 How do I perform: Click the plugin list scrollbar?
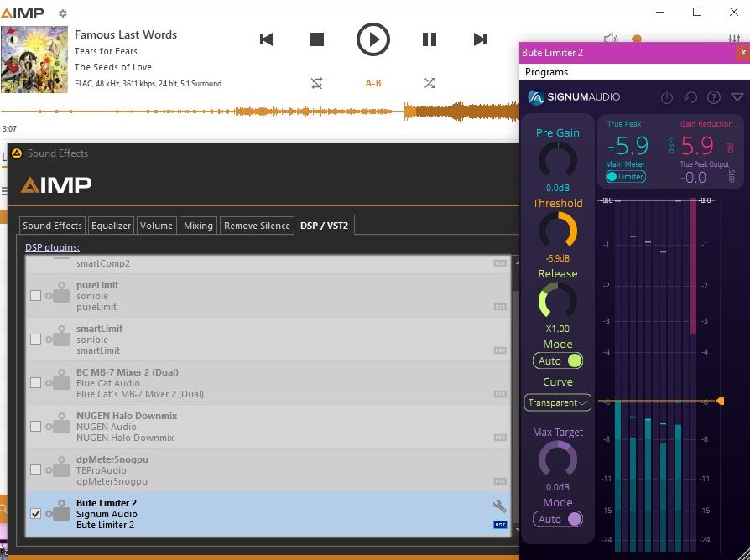click(x=516, y=396)
